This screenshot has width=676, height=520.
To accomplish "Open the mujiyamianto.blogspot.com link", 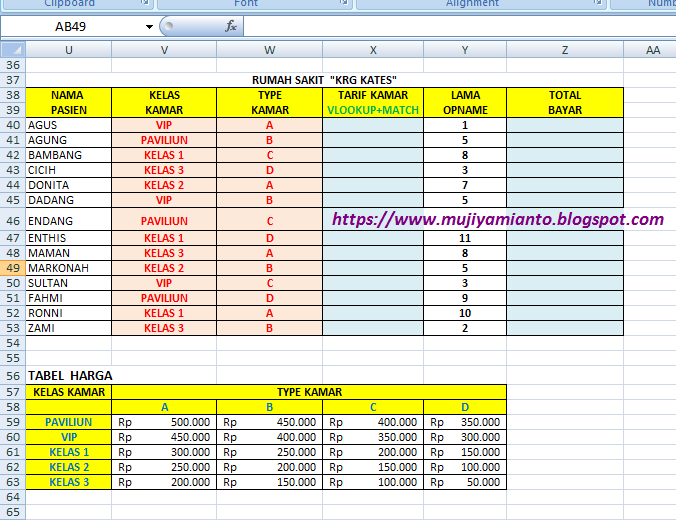I will tap(498, 219).
